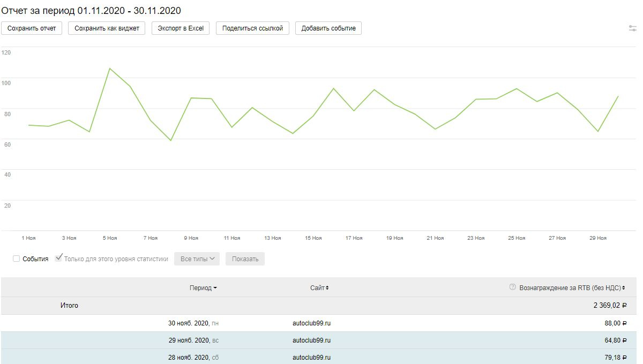Click the chart peak at 5 Ноя
643x364 pixels.
(x=110, y=69)
